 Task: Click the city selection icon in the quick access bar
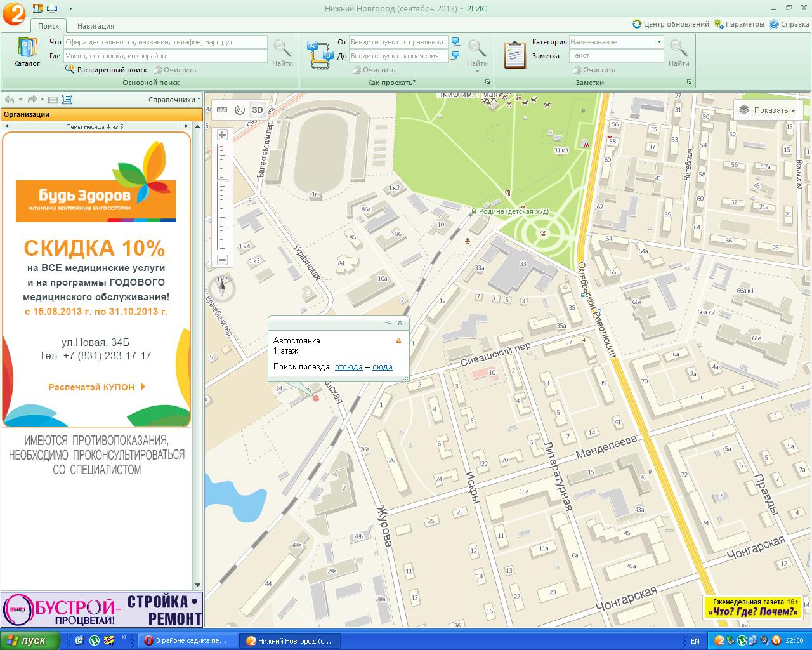tap(37, 8)
